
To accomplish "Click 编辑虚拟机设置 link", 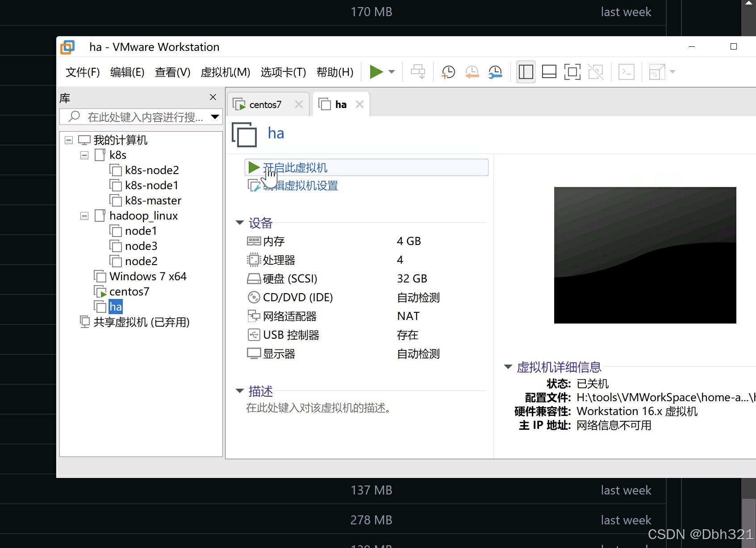I will point(301,186).
